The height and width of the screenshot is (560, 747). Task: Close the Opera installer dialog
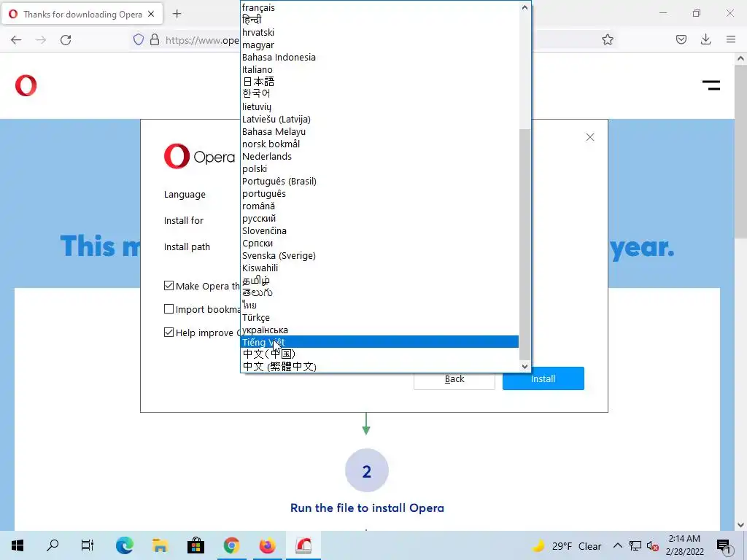coord(589,137)
